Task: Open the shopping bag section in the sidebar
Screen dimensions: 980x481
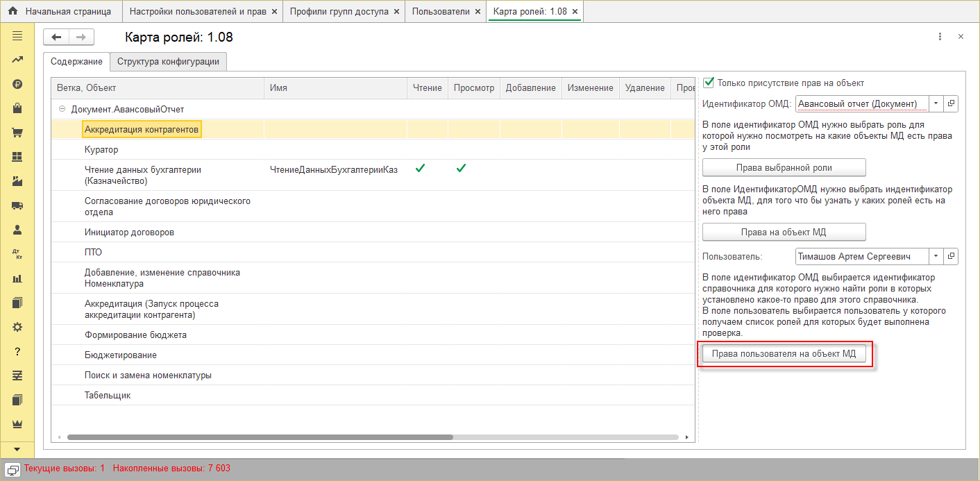Action: (x=17, y=109)
